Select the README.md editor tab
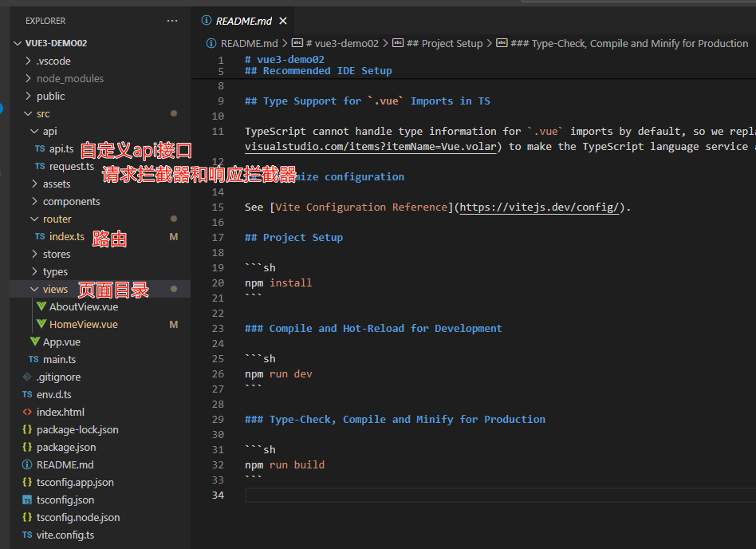 point(242,21)
